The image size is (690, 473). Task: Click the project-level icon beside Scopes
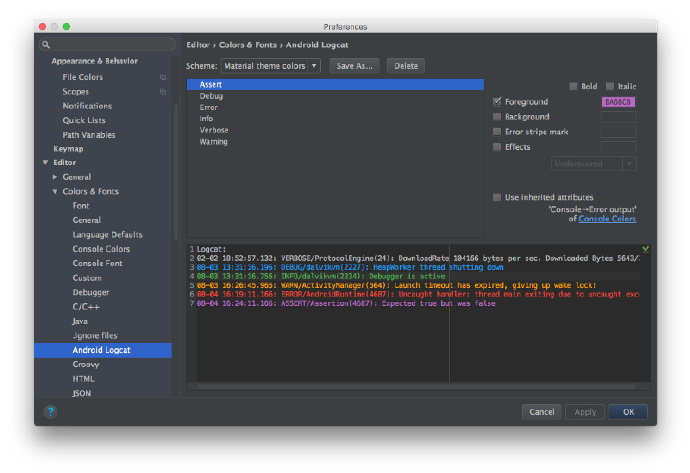tap(163, 92)
